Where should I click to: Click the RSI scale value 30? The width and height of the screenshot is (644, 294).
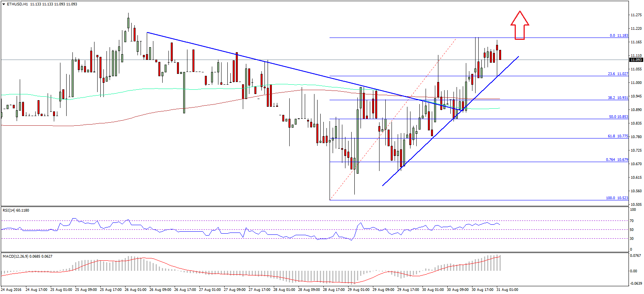632,239
